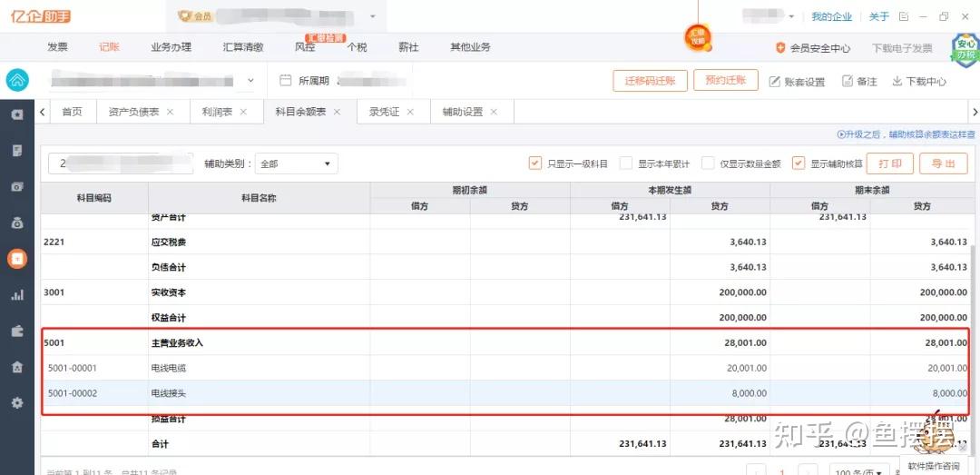Switch to the 利润表 tab

coord(217,112)
